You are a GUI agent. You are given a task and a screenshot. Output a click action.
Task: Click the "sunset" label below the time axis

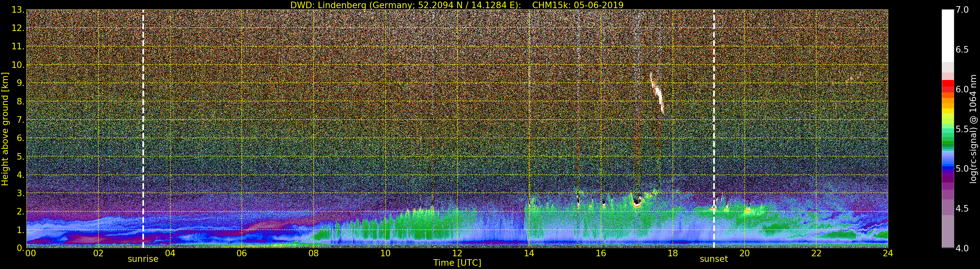tap(714, 259)
